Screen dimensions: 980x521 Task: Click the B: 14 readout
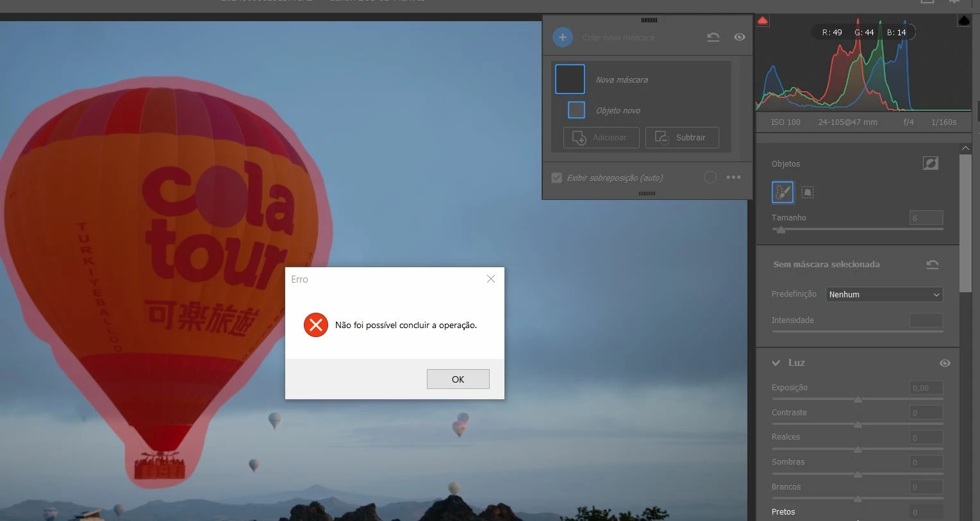point(897,32)
